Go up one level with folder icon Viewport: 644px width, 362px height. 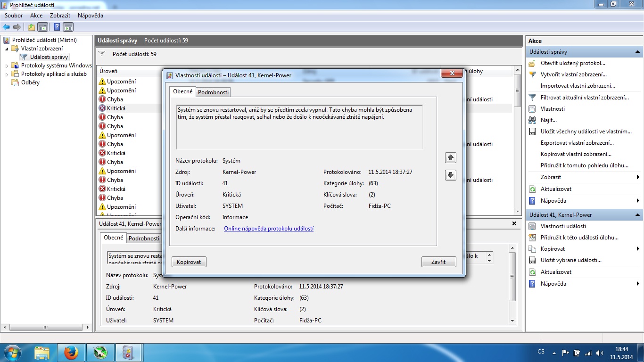tap(32, 27)
